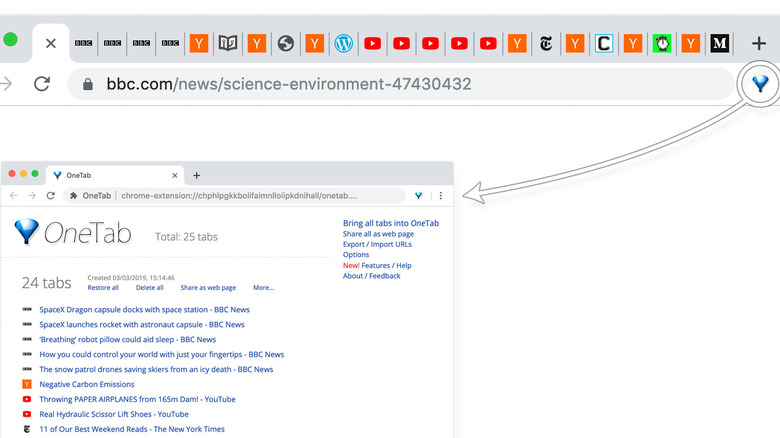Screen dimensions: 780x438
Task: Reload the BBC page with the refresh icon
Action: 42,84
